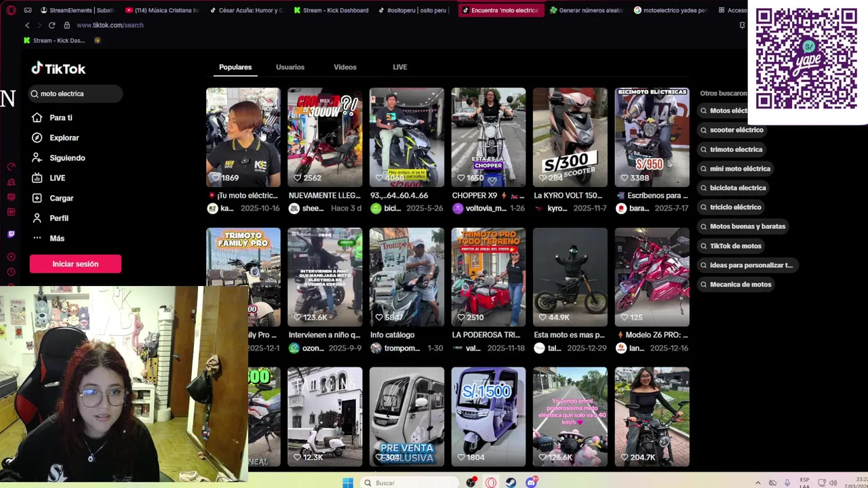Viewport: 868px width, 488px height.
Task: Click the moto electrica search field
Action: pos(76,94)
